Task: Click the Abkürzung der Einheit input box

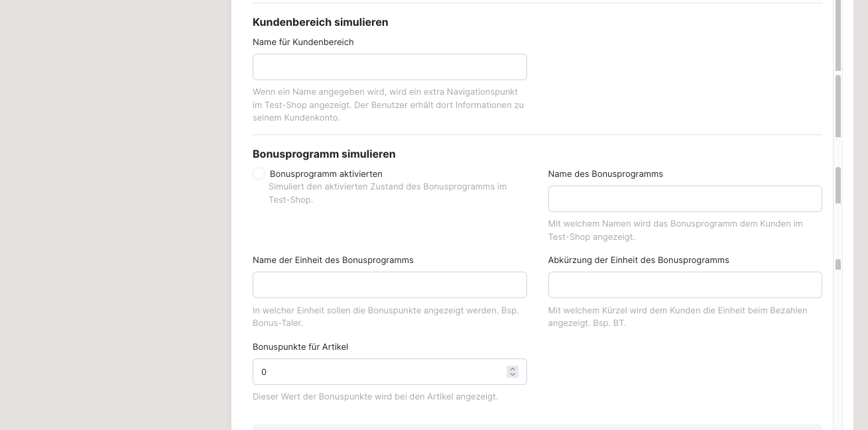Action: pyautogui.click(x=685, y=285)
